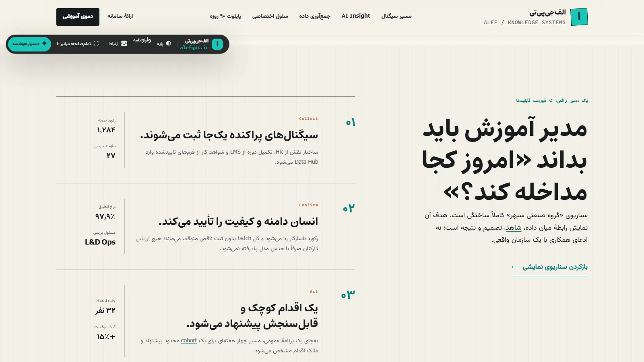Image resolution: width=644 pixels, height=362 pixels.
Task: Go to پایلوت ۹۰ روزه menu item
Action: pos(225,16)
